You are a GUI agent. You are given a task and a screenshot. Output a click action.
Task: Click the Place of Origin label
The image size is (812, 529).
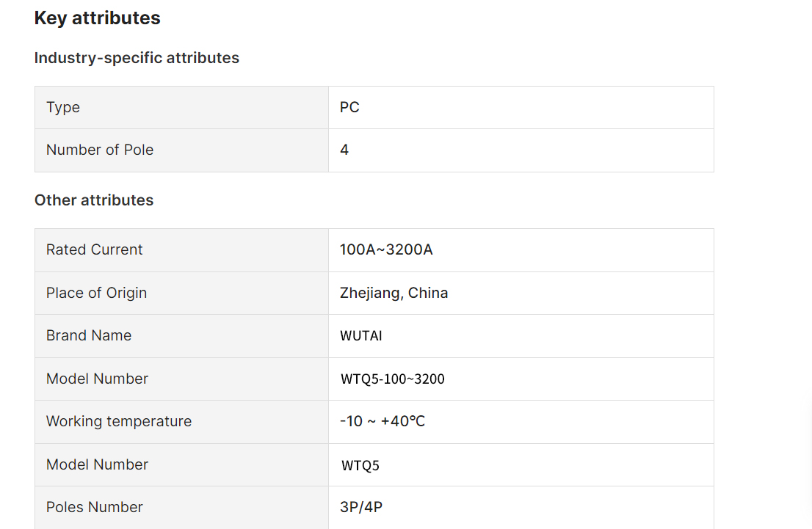pyautogui.click(x=96, y=293)
